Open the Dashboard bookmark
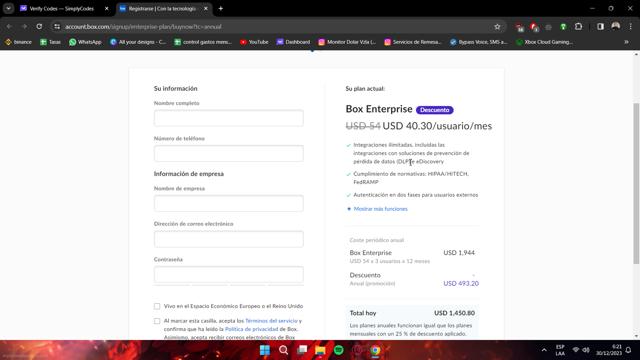This screenshot has height=360, width=640. pyautogui.click(x=293, y=42)
